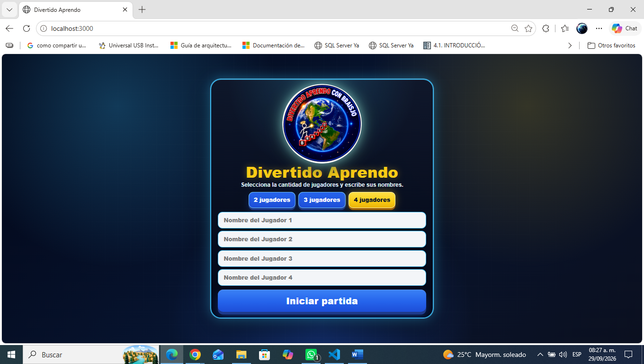Select the 4 jugadores option
Screen dimensions: 644x364
372,200
